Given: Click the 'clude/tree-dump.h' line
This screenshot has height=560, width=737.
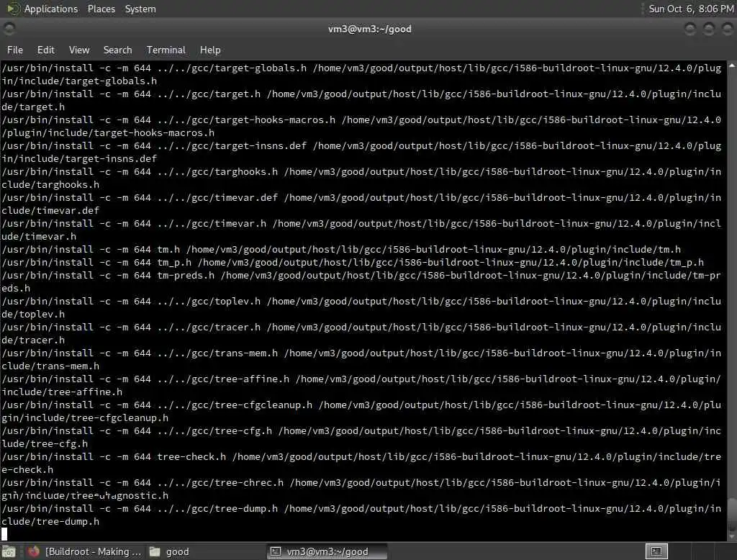Looking at the screenshot, I should pos(50,521).
